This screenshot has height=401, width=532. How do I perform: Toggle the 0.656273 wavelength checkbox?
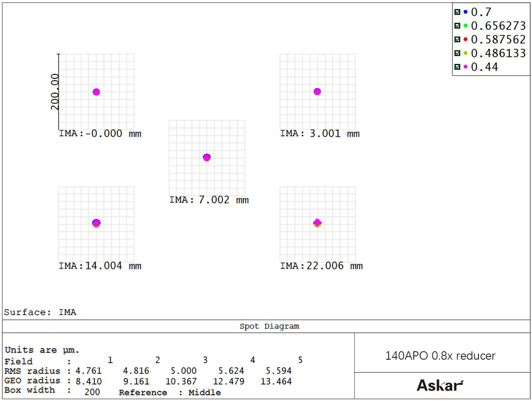(457, 26)
